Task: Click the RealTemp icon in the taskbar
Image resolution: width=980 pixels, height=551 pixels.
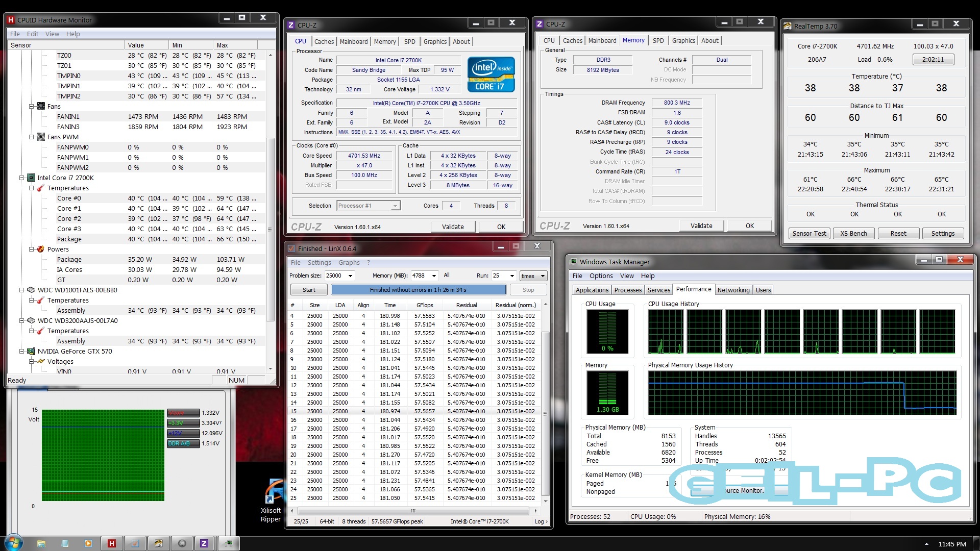Action: tap(158, 543)
